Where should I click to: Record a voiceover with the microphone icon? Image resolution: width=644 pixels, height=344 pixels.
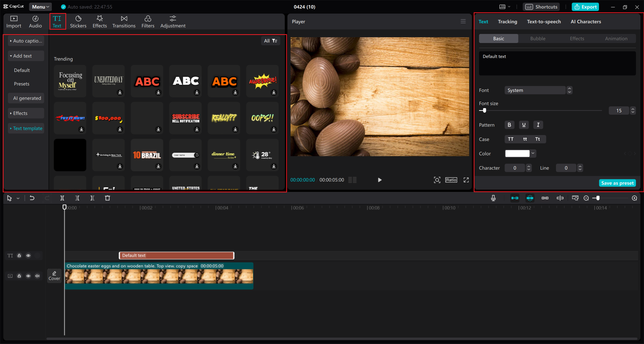(x=493, y=198)
